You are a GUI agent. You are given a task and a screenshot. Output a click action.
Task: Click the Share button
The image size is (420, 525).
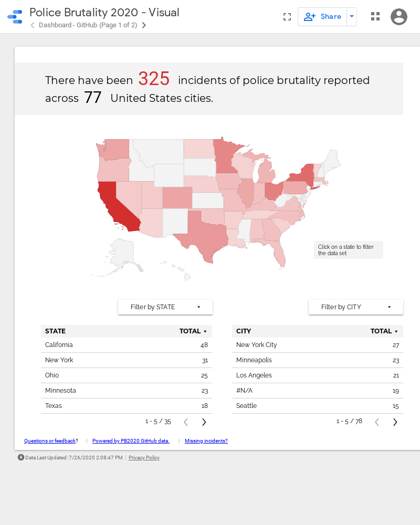323,17
